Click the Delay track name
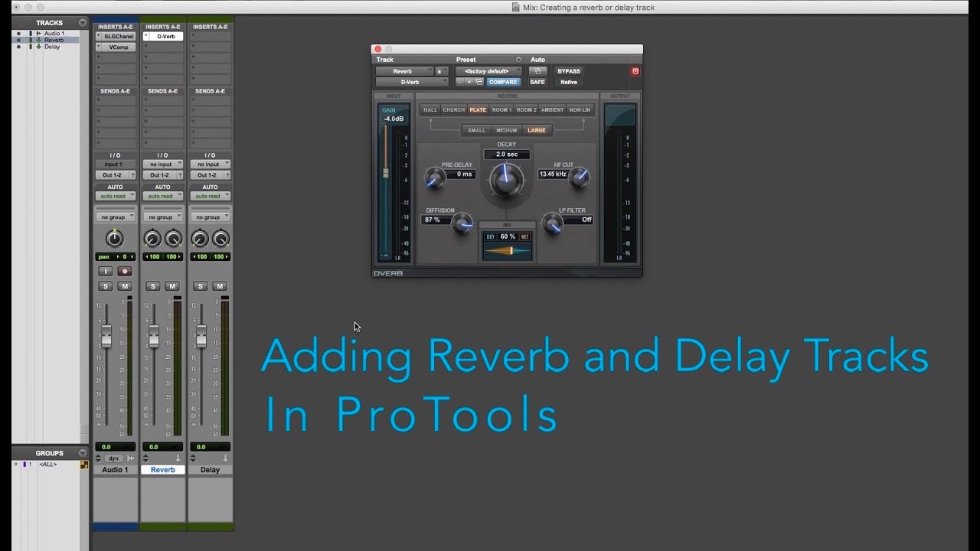 pos(211,470)
